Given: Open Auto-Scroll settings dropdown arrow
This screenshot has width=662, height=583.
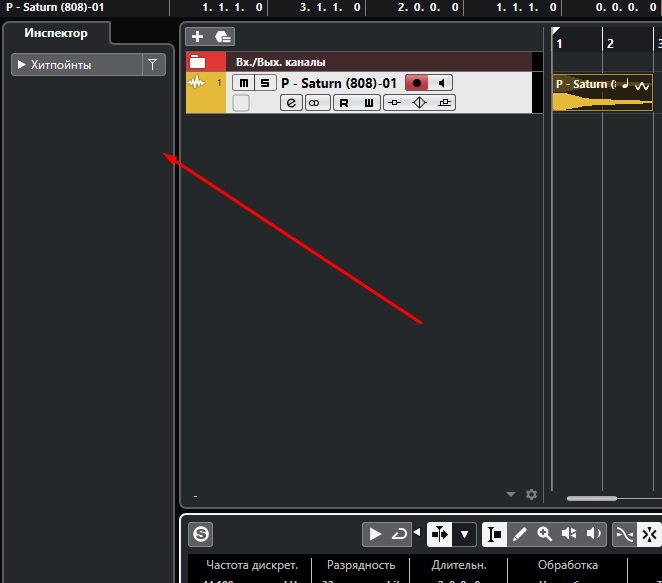Looking at the screenshot, I should [x=464, y=534].
